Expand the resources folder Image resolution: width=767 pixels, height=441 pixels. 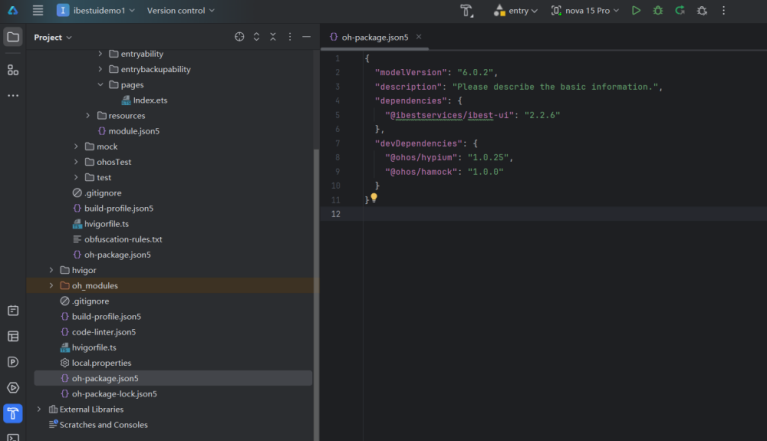(88, 116)
